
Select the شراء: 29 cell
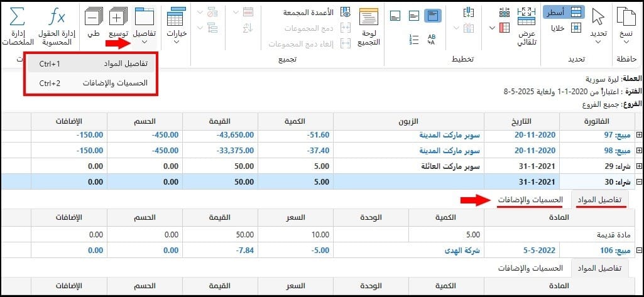pyautogui.click(x=598, y=166)
